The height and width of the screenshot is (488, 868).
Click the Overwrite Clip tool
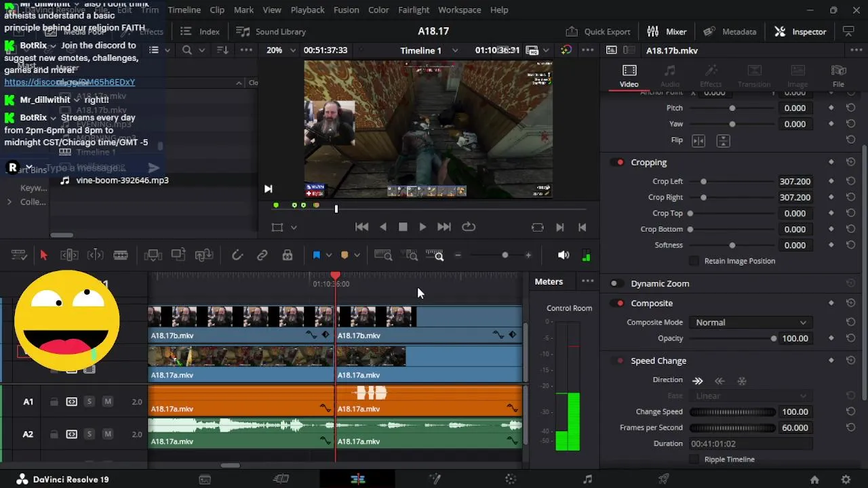tap(178, 255)
